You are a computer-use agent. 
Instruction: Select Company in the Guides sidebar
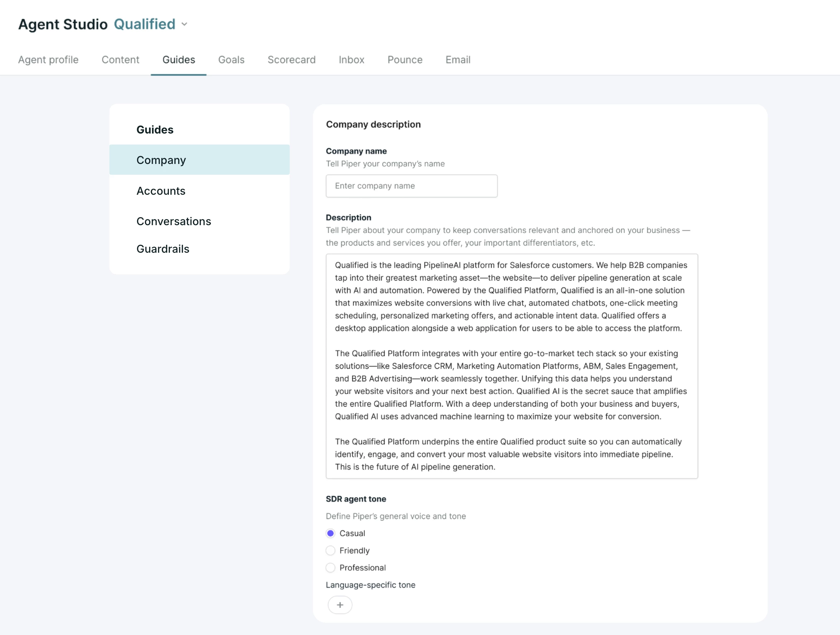coord(199,160)
